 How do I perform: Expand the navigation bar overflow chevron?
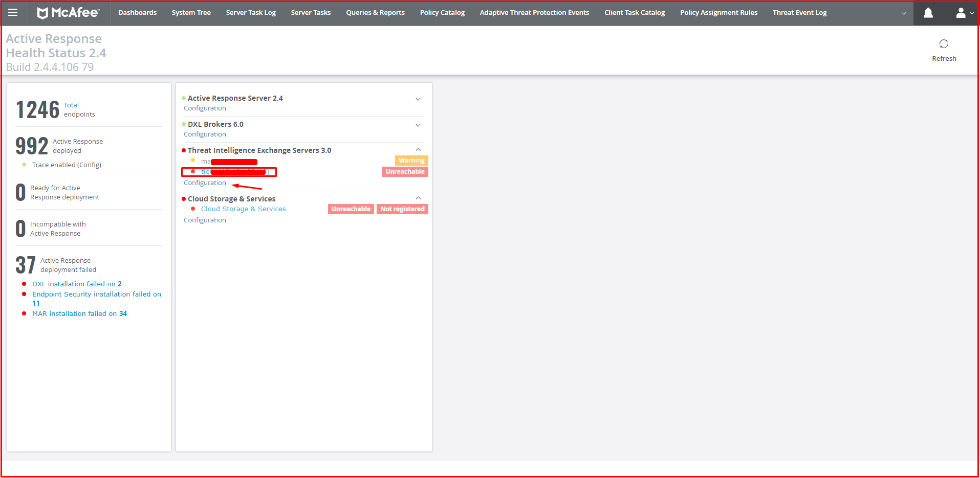(x=904, y=13)
